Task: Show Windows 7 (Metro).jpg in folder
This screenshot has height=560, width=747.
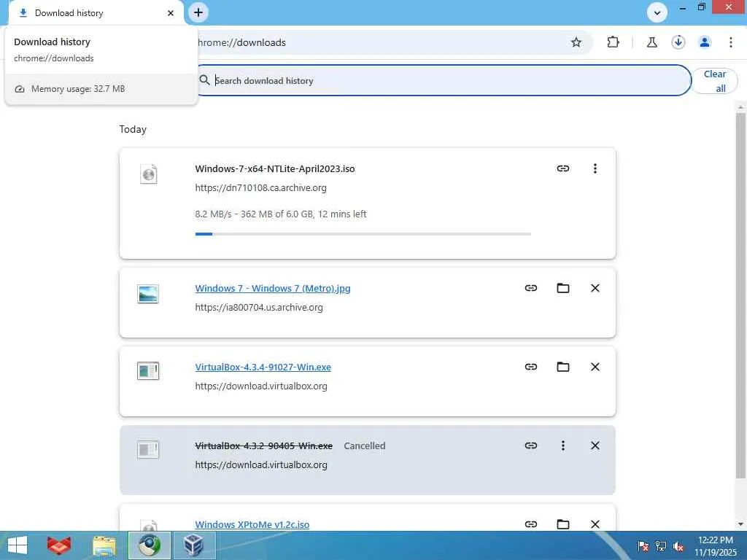Action: tap(562, 288)
